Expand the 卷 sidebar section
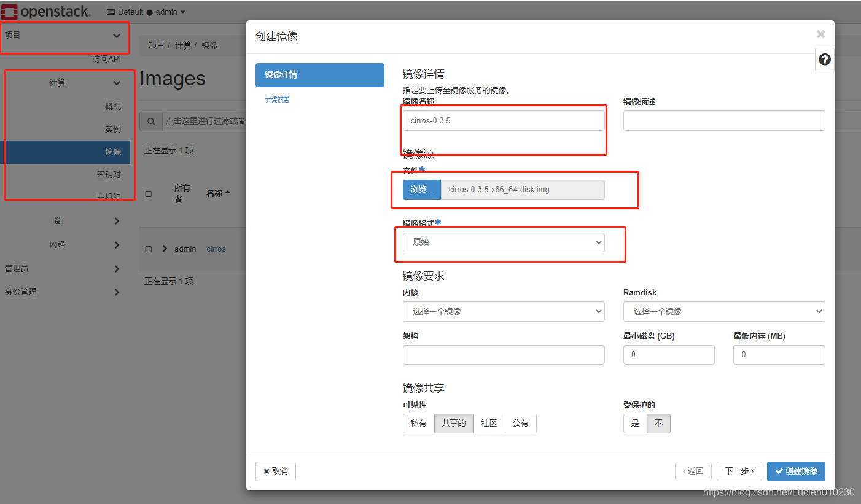The height and width of the screenshot is (504, 861). (65, 220)
